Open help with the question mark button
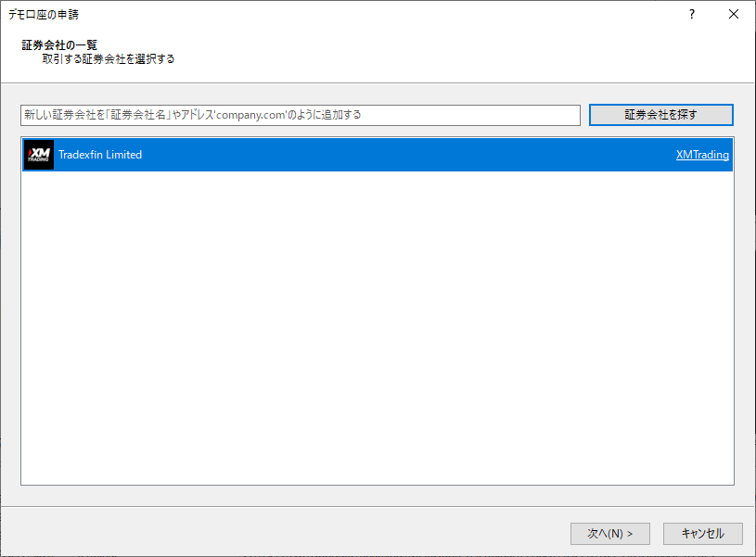This screenshot has width=756, height=557. tap(692, 15)
